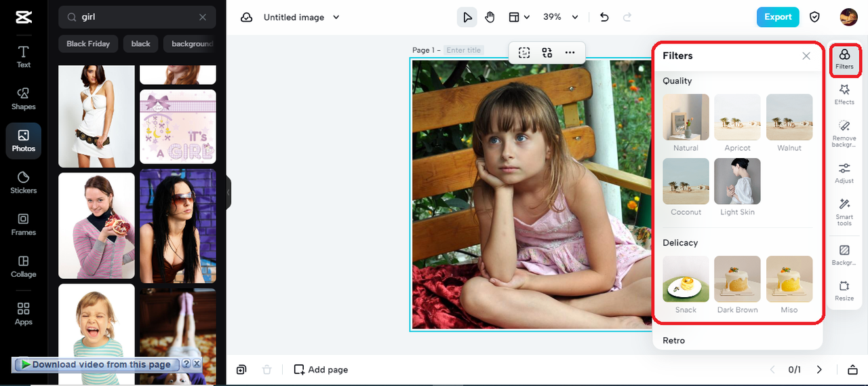
Task: Open the three-dot more options menu
Action: 570,52
